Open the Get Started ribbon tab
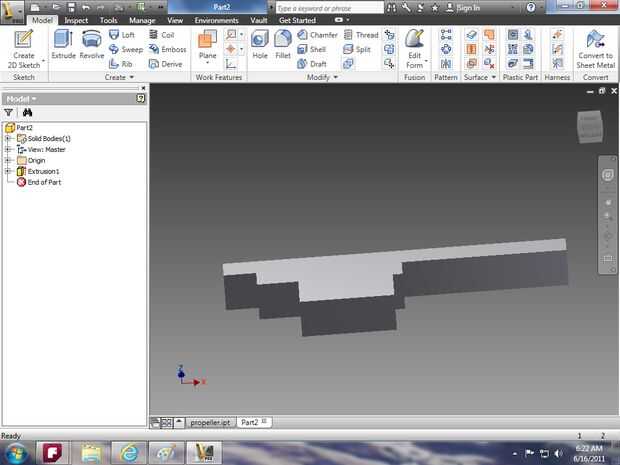The height and width of the screenshot is (465, 620). pos(297,20)
